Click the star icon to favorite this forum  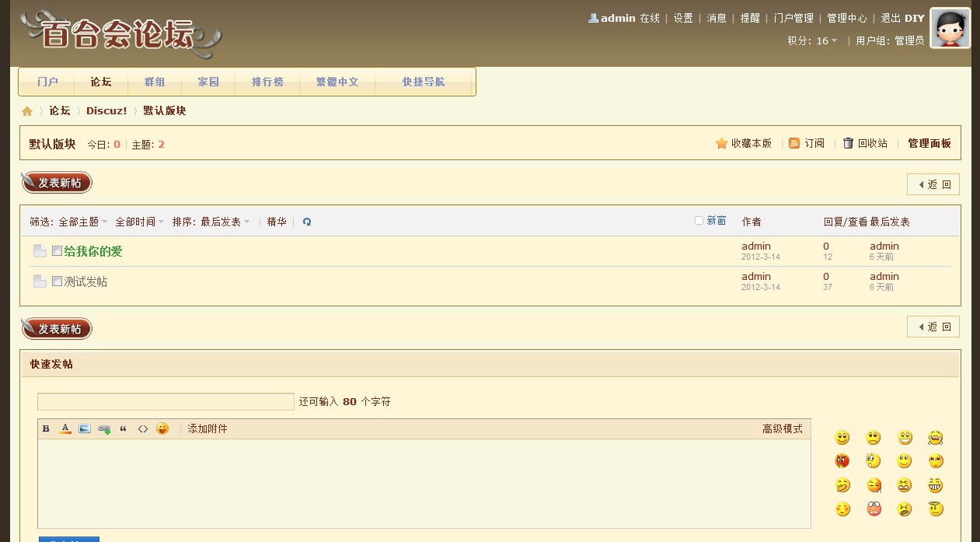pyautogui.click(x=721, y=143)
